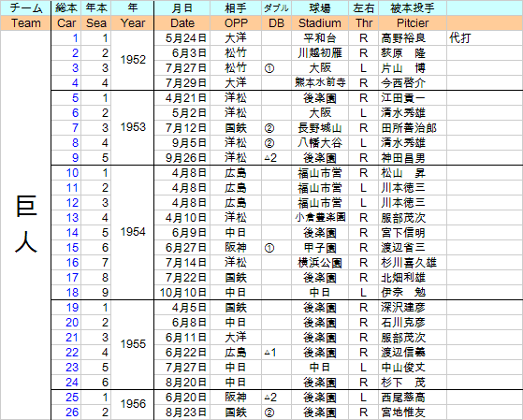Viewport: 523px width, 420px height.
Task: Click opponent 国鉄 in 7月22日 row
Action: coord(236,278)
